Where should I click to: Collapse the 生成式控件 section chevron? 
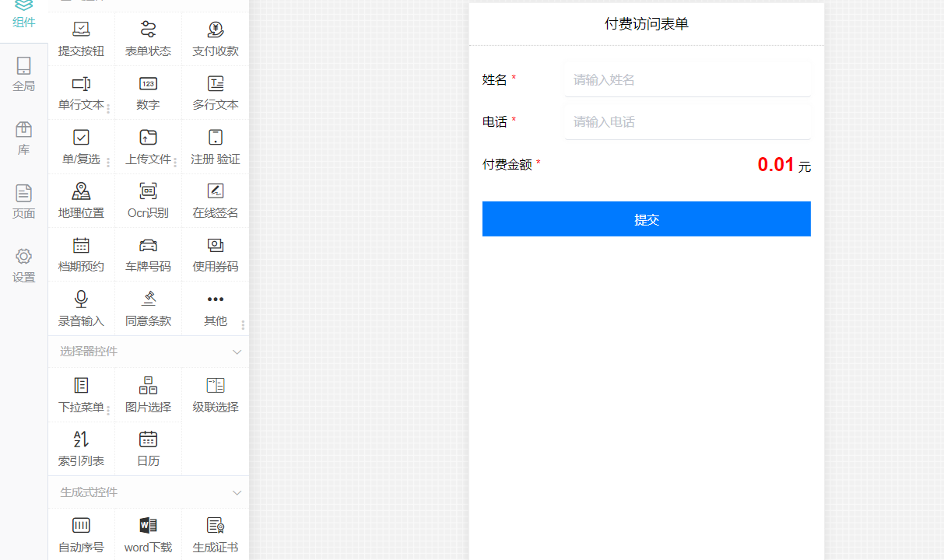pos(237,492)
